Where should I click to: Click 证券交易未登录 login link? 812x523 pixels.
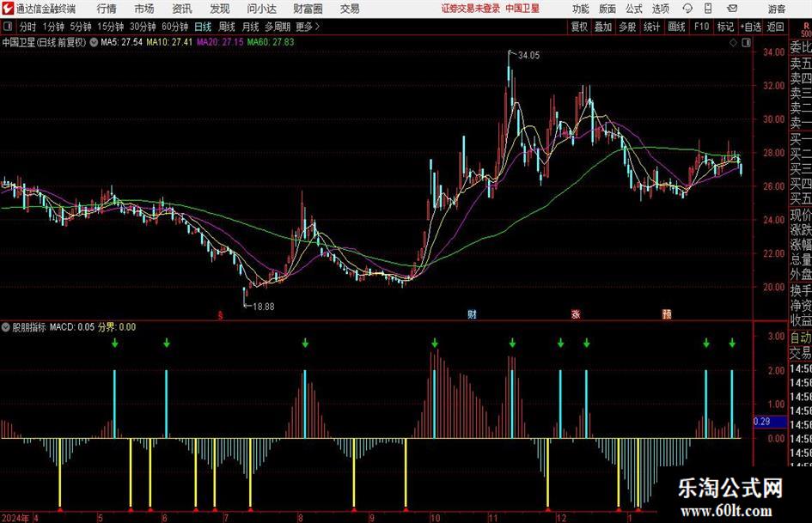(471, 9)
